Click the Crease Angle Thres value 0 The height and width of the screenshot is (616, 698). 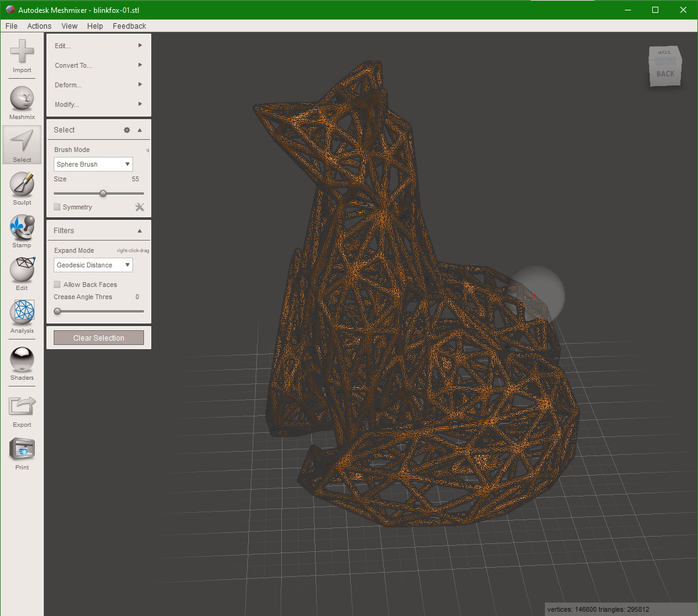pos(137,297)
